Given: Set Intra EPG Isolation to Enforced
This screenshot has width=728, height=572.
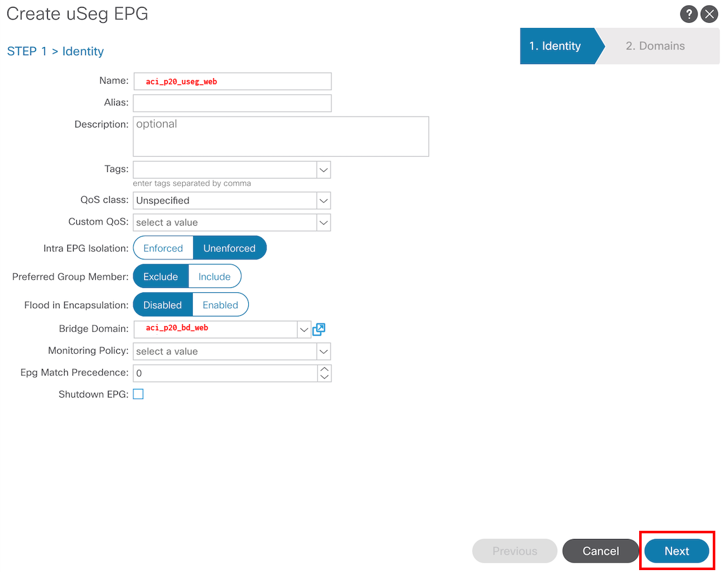Looking at the screenshot, I should pyautogui.click(x=163, y=248).
